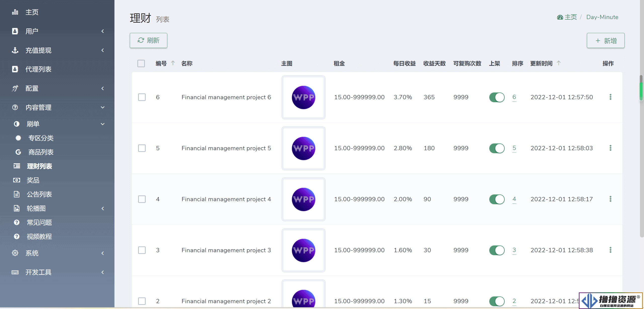Click the list icon beside 理财列表
The image size is (644, 309).
pos(17,166)
